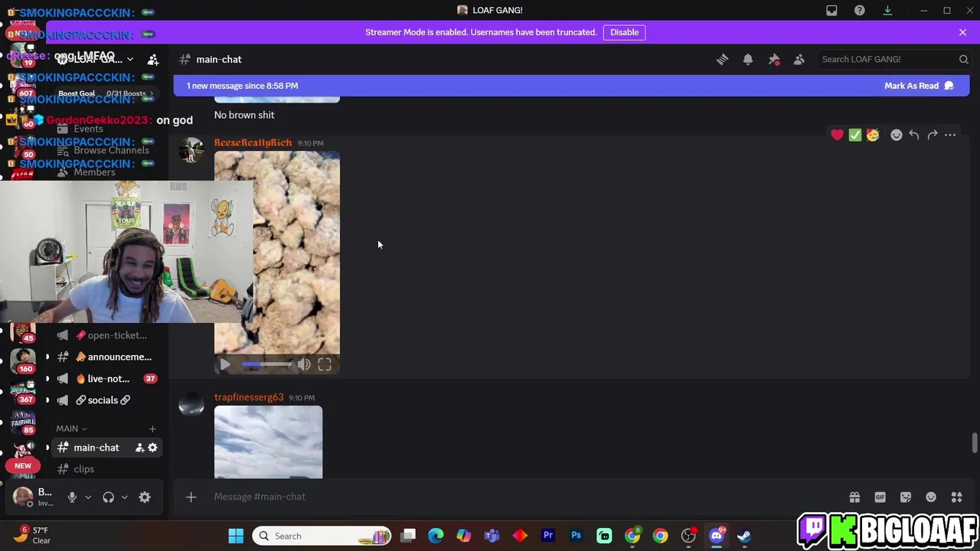This screenshot has width=980, height=551.
Task: Open microphone input options arrow
Action: (x=88, y=497)
